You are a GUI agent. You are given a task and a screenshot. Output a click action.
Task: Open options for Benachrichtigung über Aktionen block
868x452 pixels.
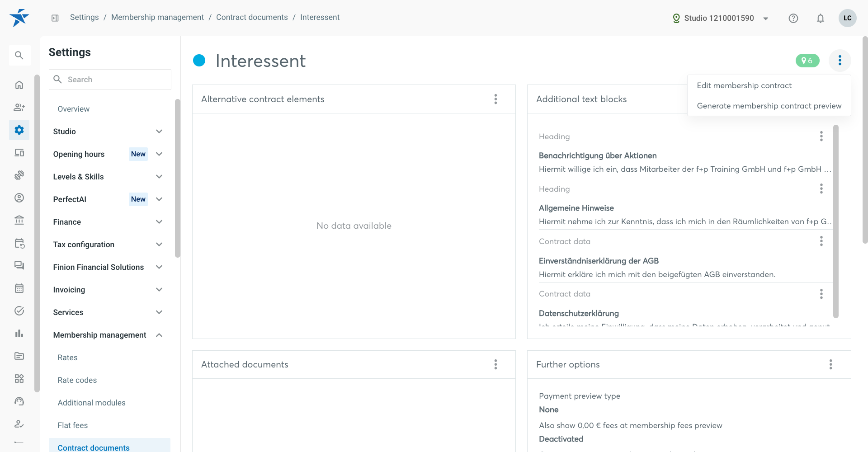point(821,137)
